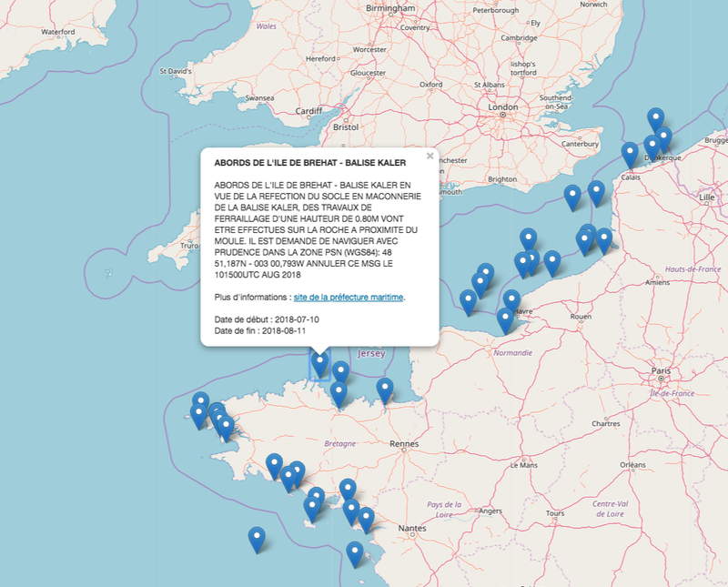Select the map marker at Calais
Viewport: 728px width, 587px height.
tap(630, 155)
